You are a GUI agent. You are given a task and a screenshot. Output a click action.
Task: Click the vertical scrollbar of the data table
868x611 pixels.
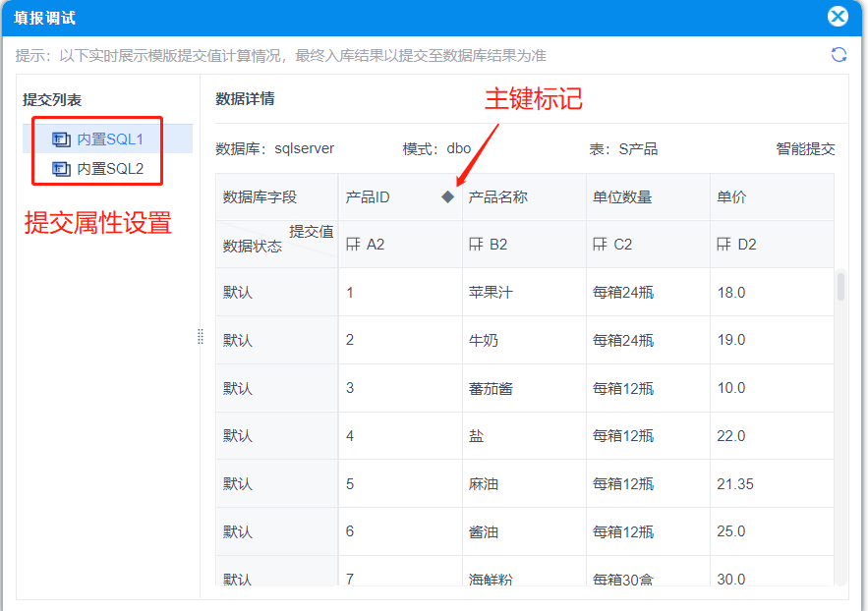coord(840,285)
